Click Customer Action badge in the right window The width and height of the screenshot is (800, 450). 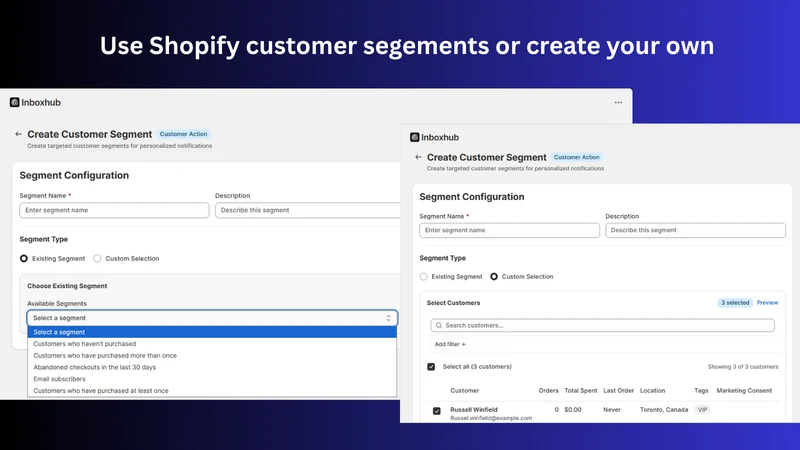click(577, 157)
